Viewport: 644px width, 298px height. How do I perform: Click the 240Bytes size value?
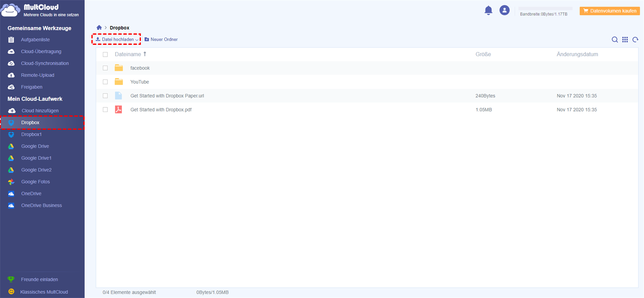coord(485,96)
